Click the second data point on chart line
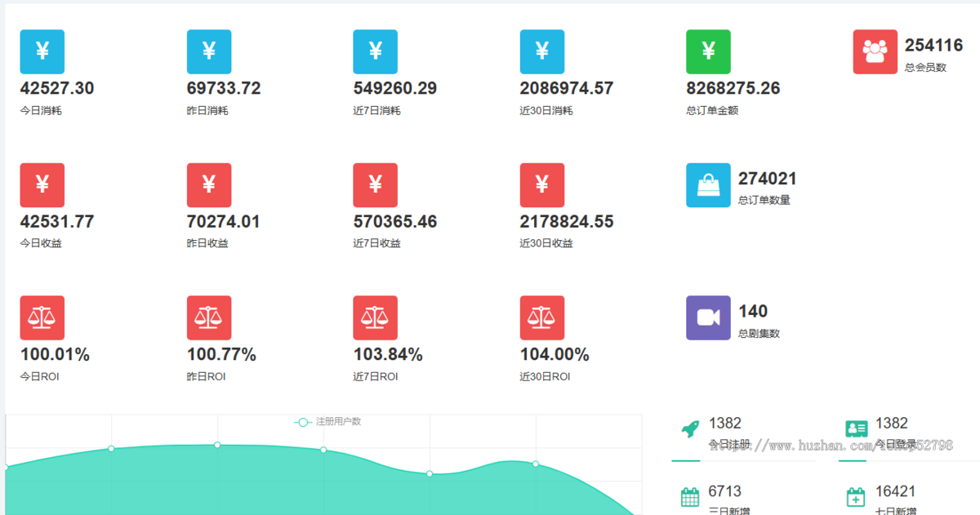The width and height of the screenshot is (980, 515). pos(111,448)
